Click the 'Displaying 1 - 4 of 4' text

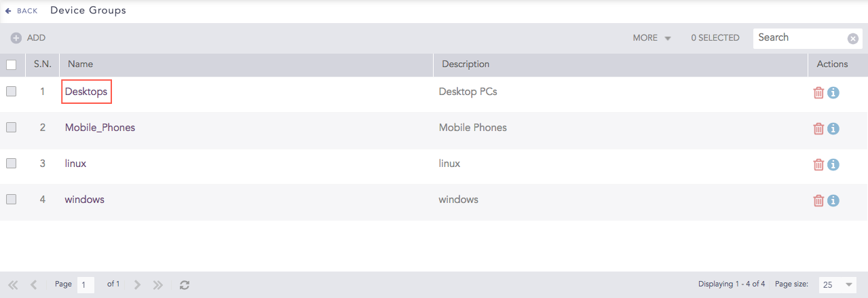(x=732, y=284)
